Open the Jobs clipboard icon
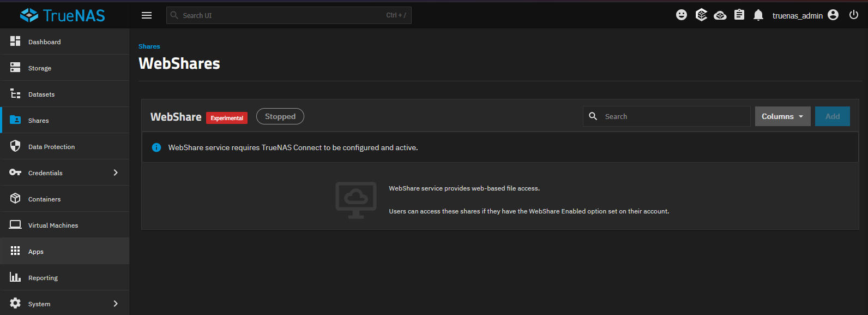The image size is (868, 315). [x=739, y=15]
